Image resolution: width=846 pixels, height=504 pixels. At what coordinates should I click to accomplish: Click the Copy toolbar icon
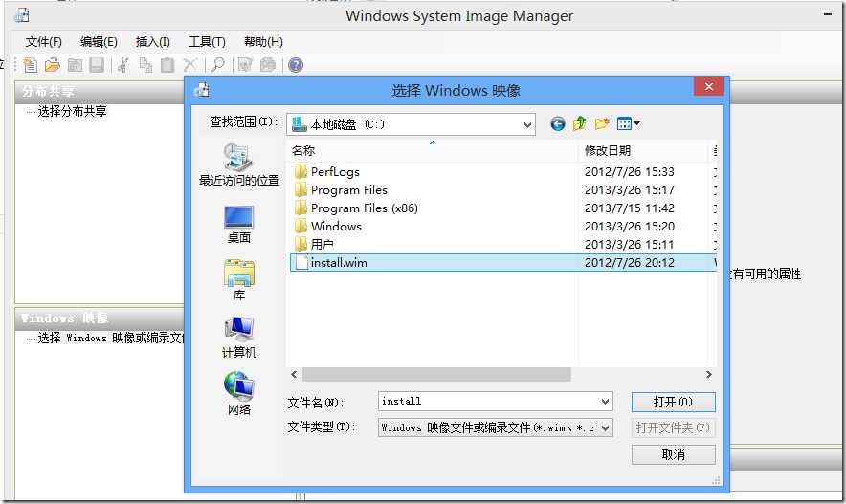[145, 65]
